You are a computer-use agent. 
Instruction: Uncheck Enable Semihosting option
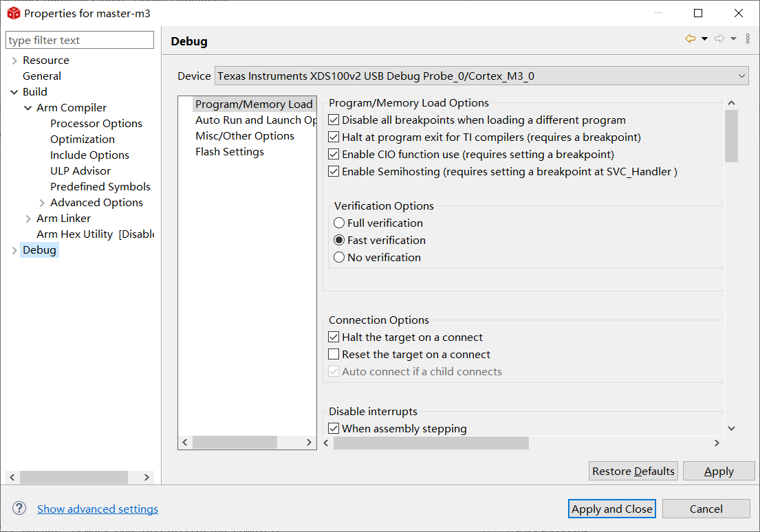coord(334,172)
